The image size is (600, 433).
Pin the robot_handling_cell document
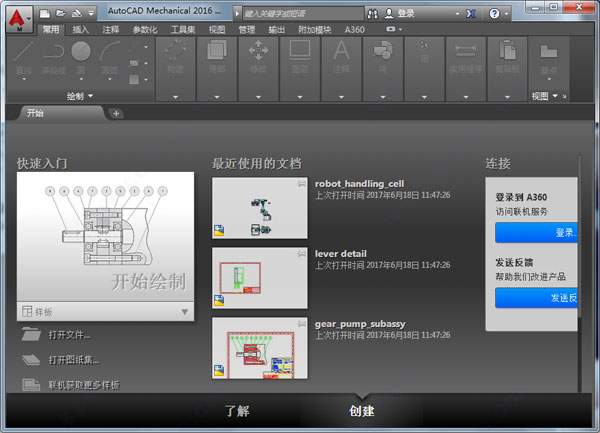[302, 184]
